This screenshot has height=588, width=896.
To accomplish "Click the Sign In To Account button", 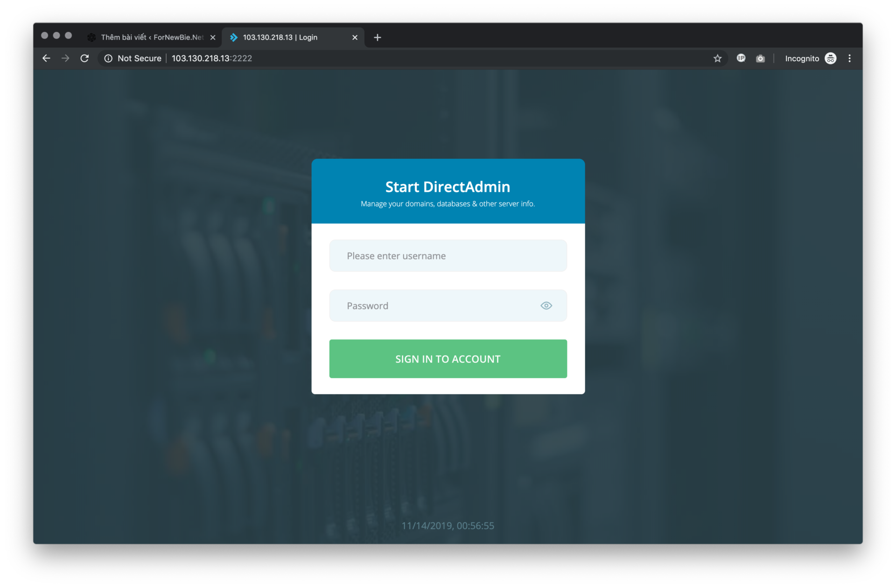I will [x=448, y=358].
